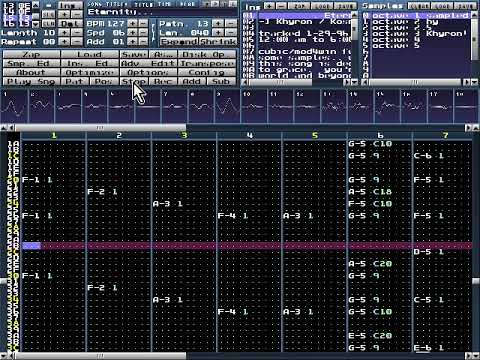The image size is (480, 360).
Task: Select instrument 02 Khyron row
Action: click(297, 22)
